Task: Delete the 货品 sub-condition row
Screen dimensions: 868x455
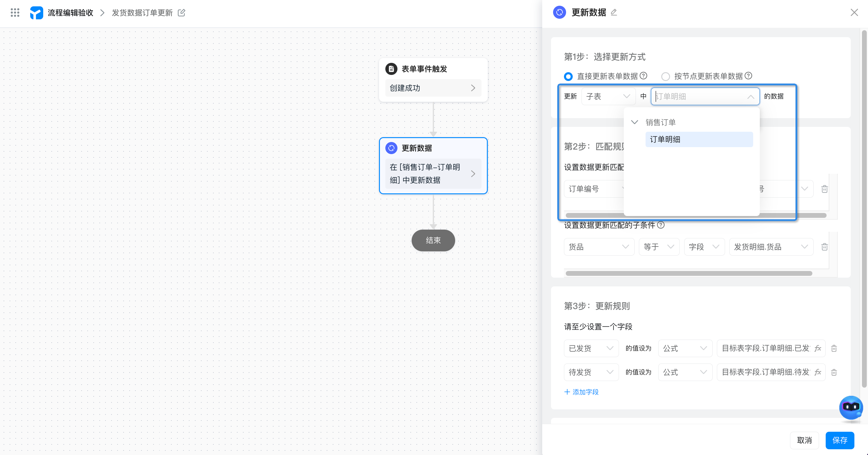Action: pyautogui.click(x=824, y=247)
